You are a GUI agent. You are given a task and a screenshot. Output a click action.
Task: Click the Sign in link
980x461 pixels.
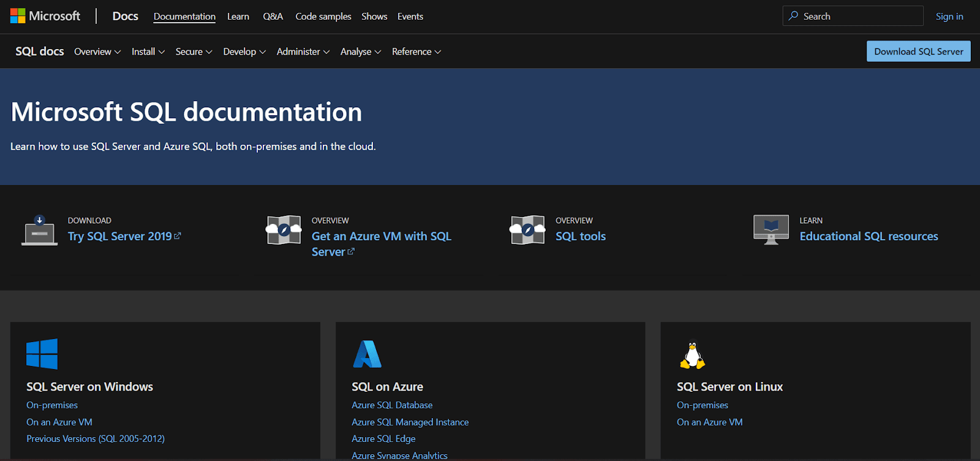(949, 17)
